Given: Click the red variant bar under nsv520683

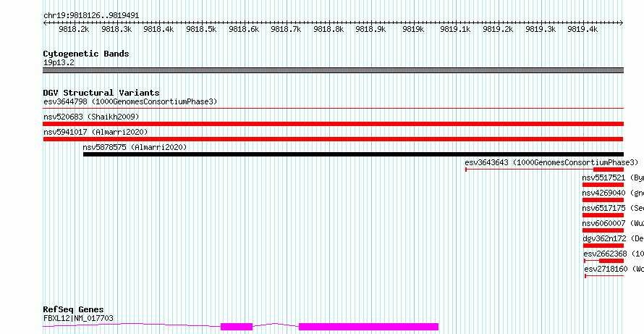Looking at the screenshot, I should pos(334,124).
